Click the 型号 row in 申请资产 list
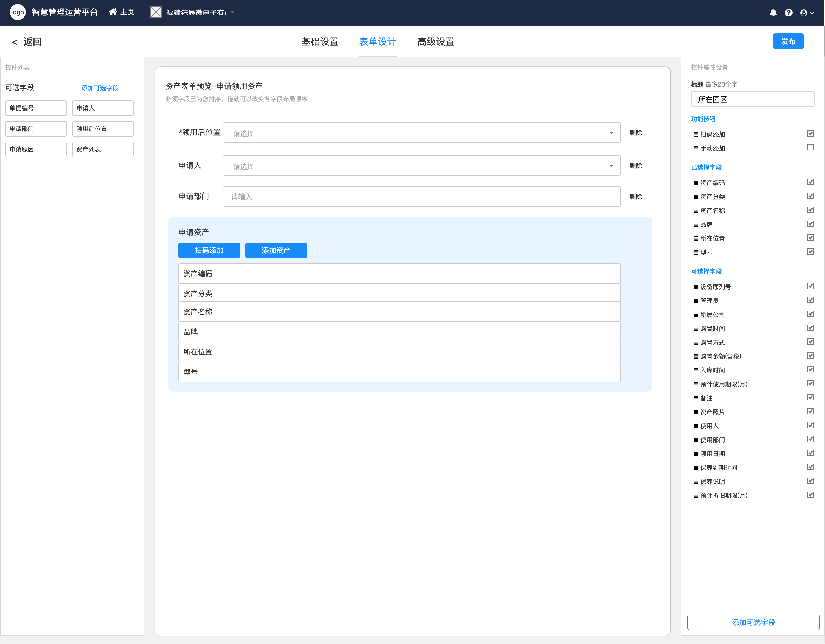Viewport: 825px width, 644px height. 399,372
